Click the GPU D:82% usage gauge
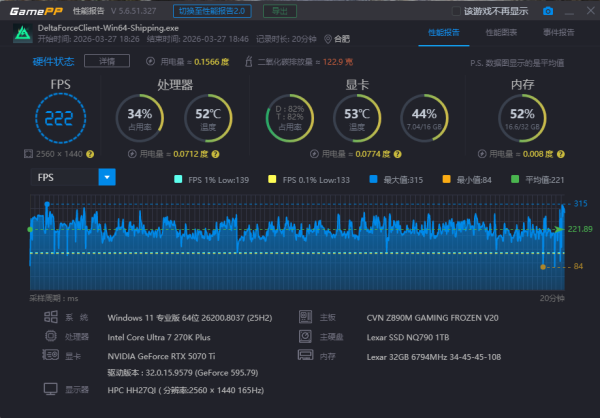The height and width of the screenshot is (418, 600). point(290,118)
